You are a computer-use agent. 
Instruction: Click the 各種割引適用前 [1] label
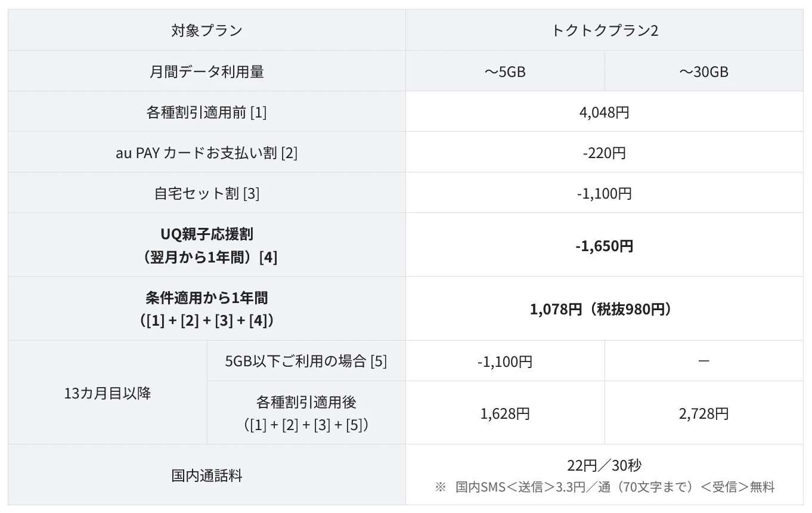(x=207, y=112)
